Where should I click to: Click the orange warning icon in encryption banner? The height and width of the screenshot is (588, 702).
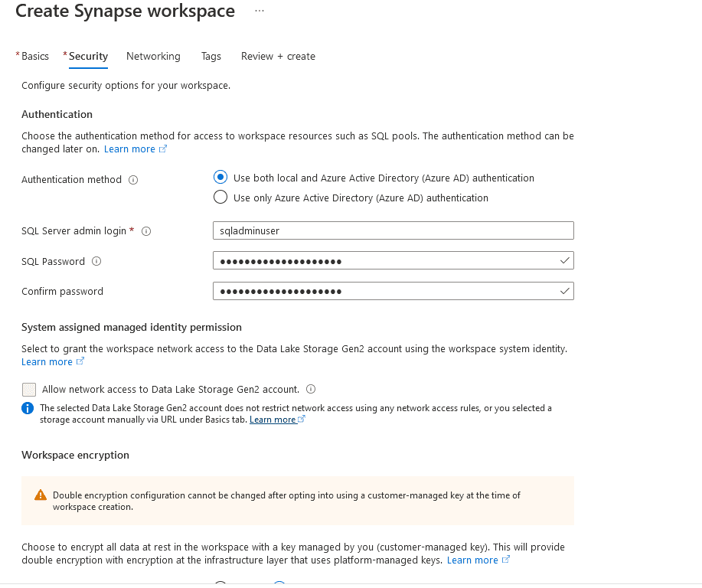[41, 495]
